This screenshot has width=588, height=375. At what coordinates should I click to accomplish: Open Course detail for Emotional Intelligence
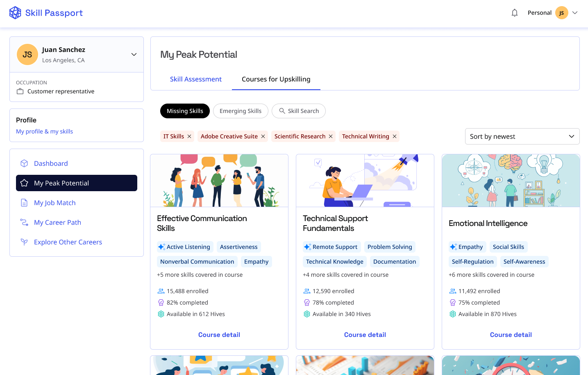(511, 335)
